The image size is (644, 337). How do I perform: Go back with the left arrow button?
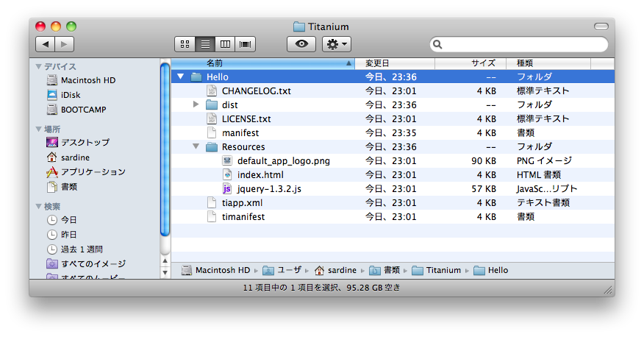pyautogui.click(x=45, y=44)
